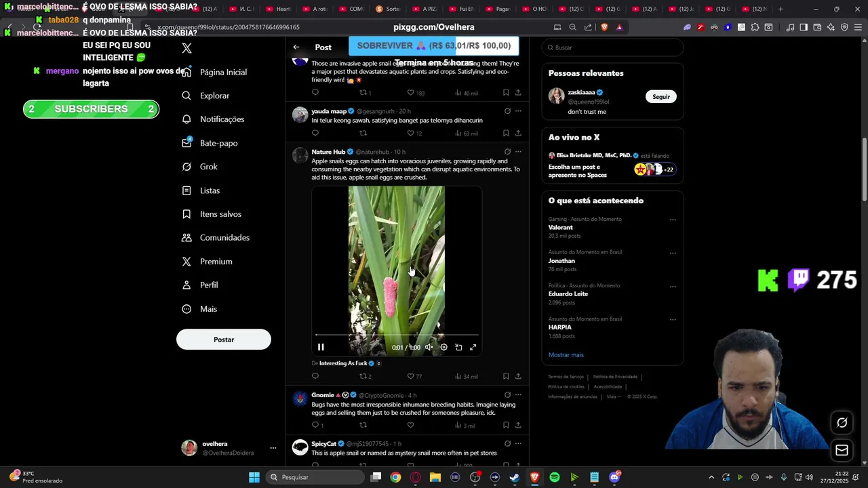Pause the apple snail video

click(x=321, y=347)
